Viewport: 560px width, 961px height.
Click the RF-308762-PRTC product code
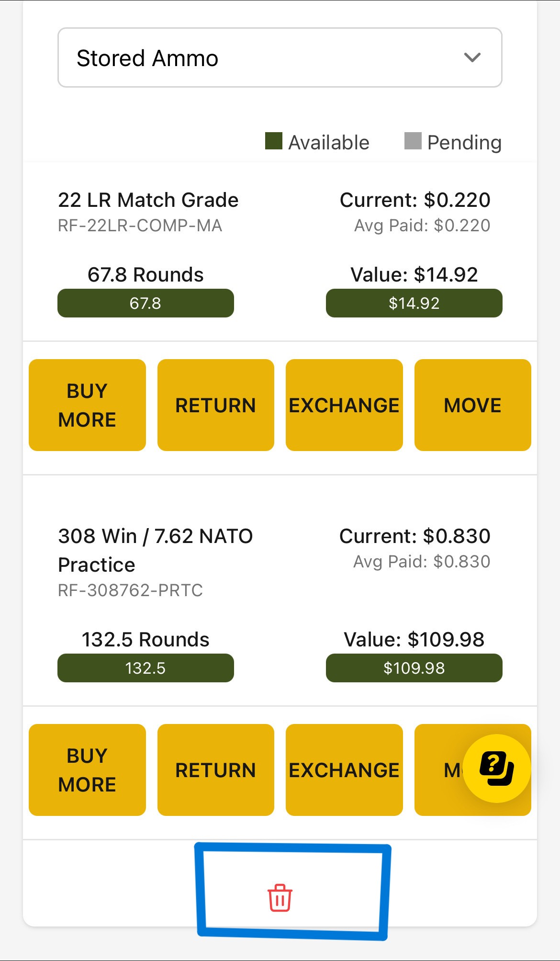130,590
